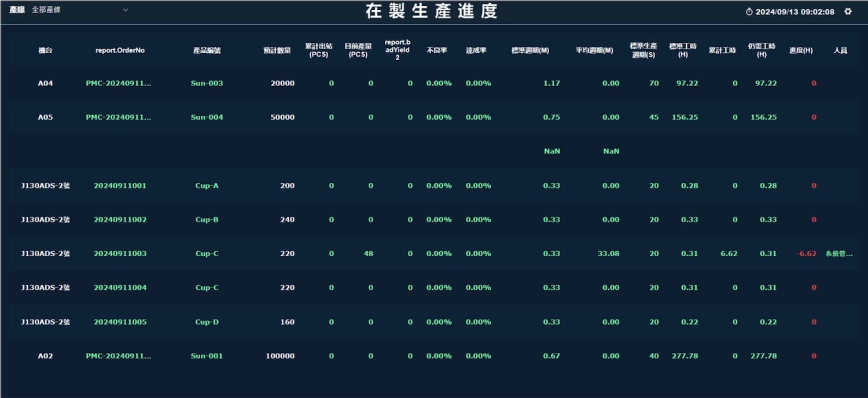Click the report.OrderNo column header
This screenshot has width=868, height=398.
click(120, 50)
